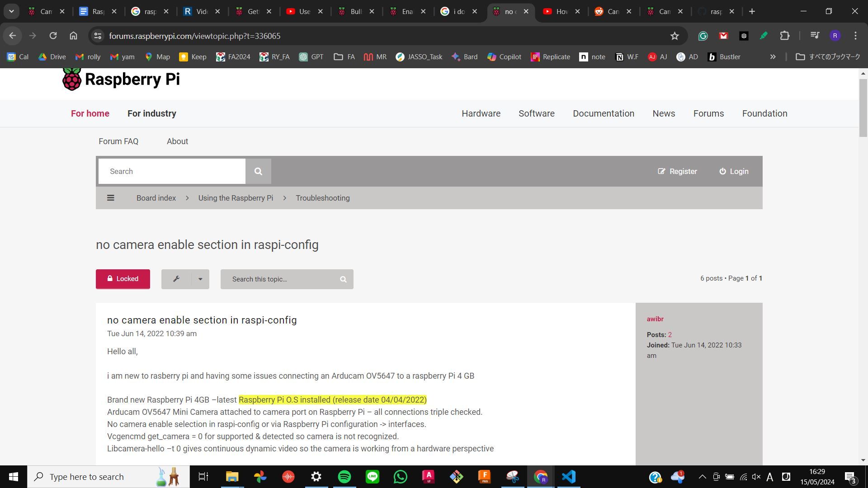Image resolution: width=868 pixels, height=488 pixels.
Task: Click the post title link
Action: (202, 320)
